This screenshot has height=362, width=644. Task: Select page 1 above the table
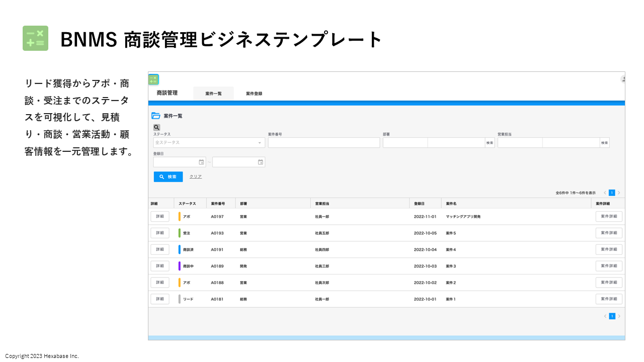[x=612, y=193]
